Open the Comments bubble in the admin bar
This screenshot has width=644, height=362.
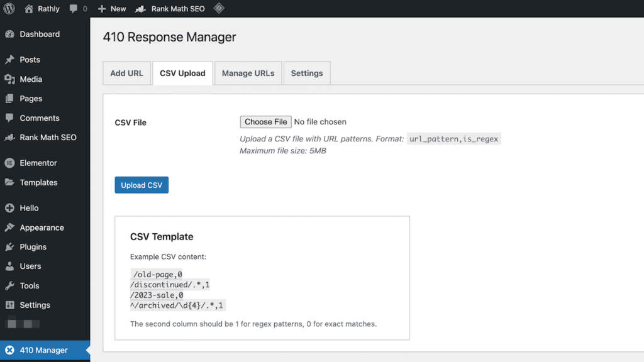(75, 8)
